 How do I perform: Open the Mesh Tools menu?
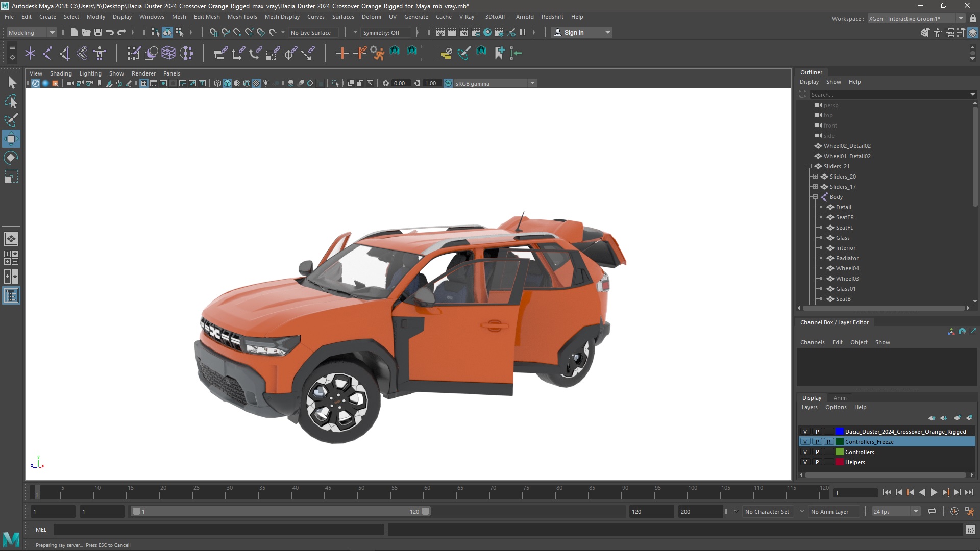click(242, 17)
